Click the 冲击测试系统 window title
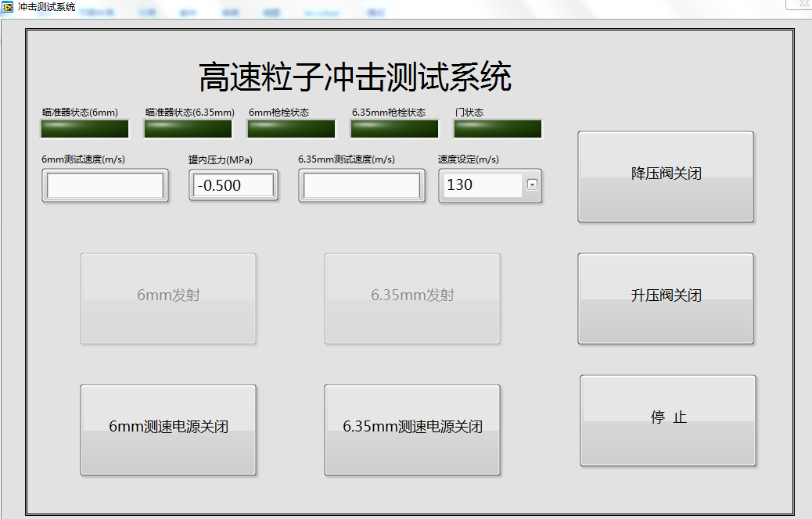The image size is (812, 519). click(x=47, y=7)
